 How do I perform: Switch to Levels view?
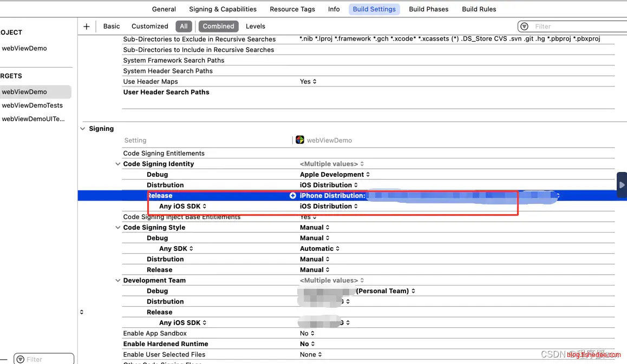(255, 26)
